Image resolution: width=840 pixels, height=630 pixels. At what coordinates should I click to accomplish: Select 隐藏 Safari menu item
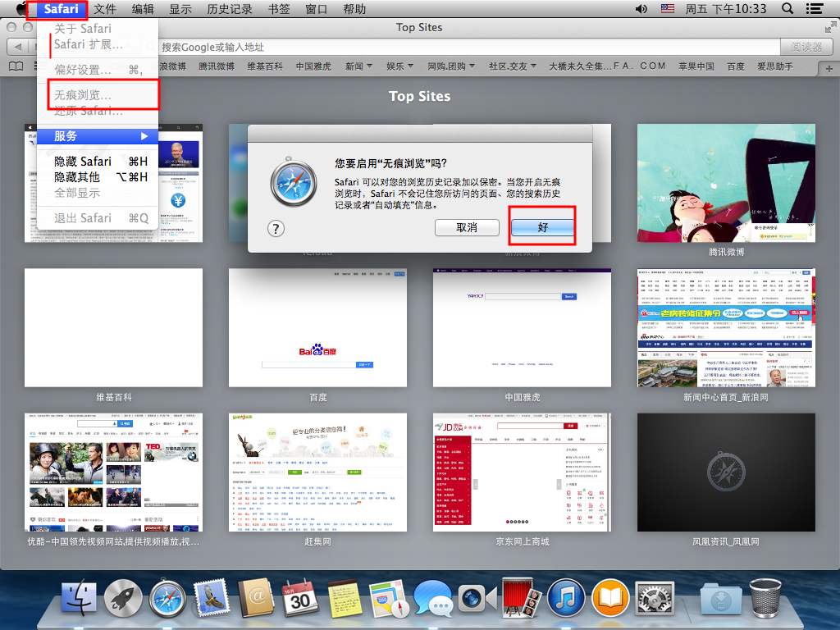(x=98, y=162)
